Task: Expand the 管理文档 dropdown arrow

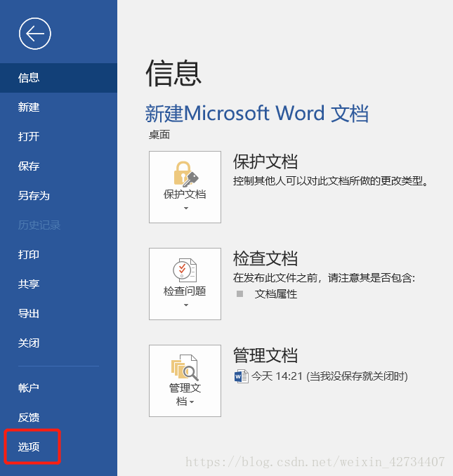Action: pos(192,402)
